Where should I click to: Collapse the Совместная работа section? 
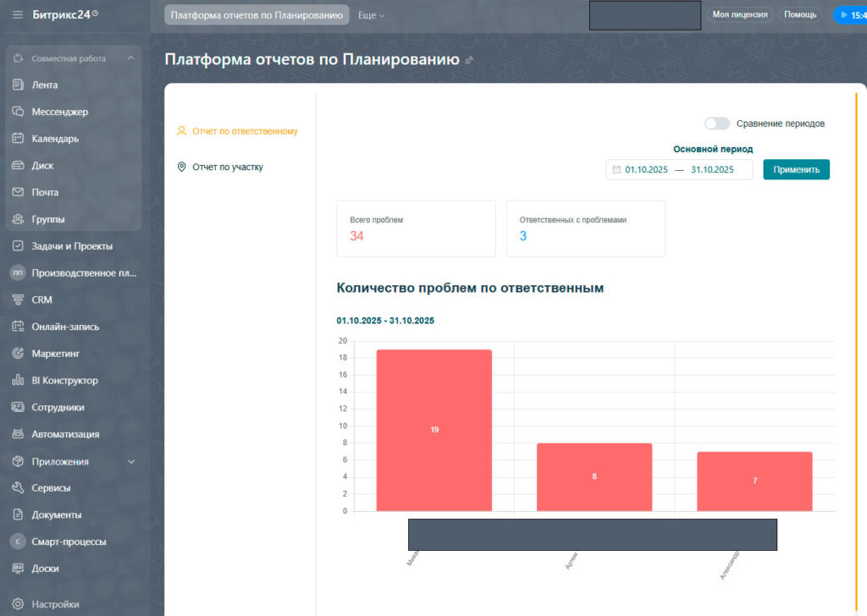130,58
